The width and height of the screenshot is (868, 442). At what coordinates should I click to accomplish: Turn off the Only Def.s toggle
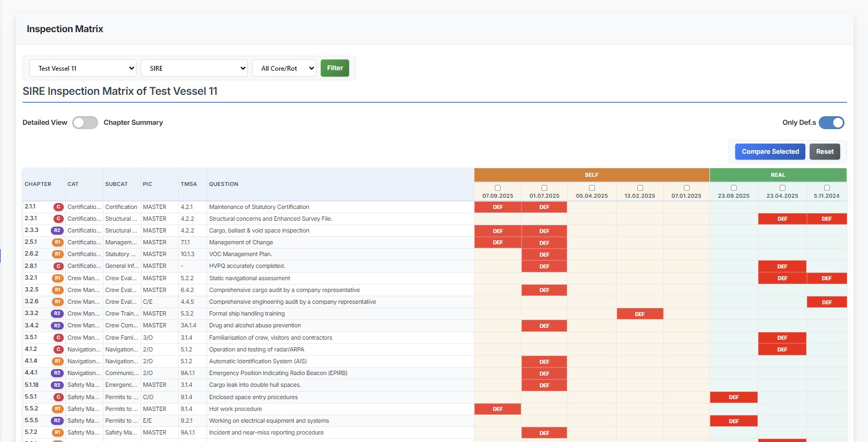[831, 123]
